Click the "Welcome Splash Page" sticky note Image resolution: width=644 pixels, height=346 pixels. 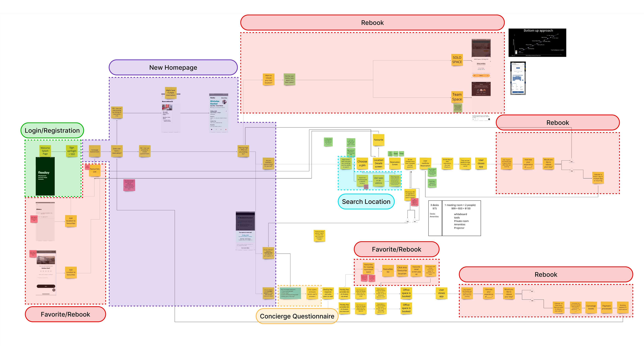45,151
